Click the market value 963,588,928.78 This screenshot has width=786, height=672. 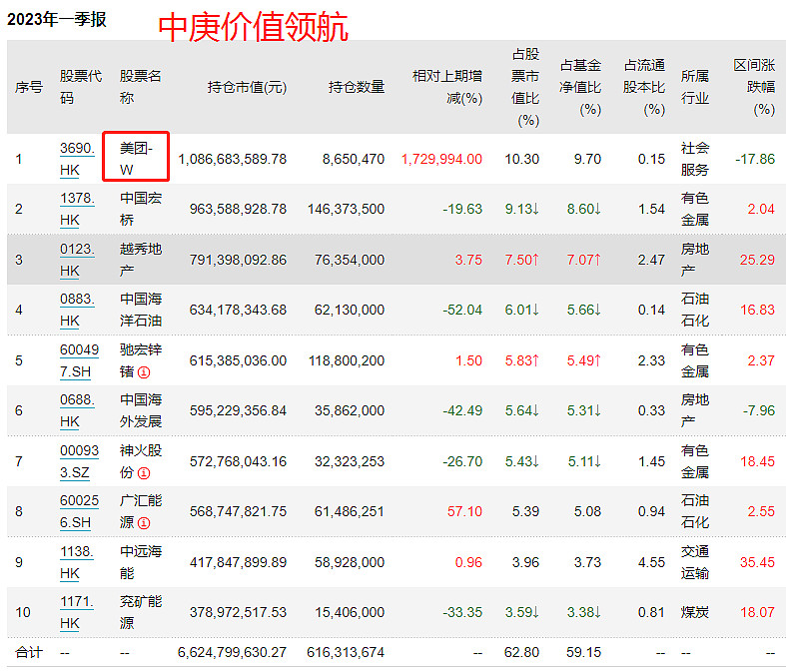(238, 209)
